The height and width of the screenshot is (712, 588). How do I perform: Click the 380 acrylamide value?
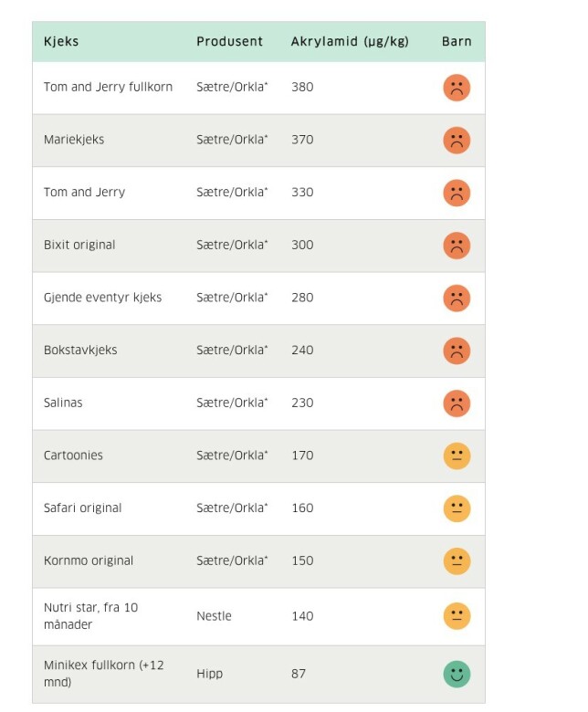[302, 88]
